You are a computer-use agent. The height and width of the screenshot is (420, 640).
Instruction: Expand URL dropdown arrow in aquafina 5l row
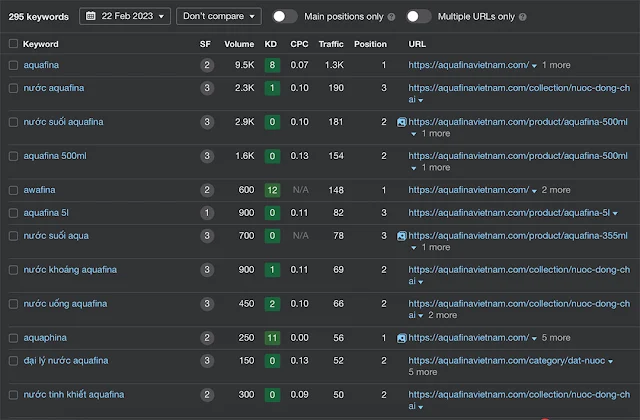point(618,213)
